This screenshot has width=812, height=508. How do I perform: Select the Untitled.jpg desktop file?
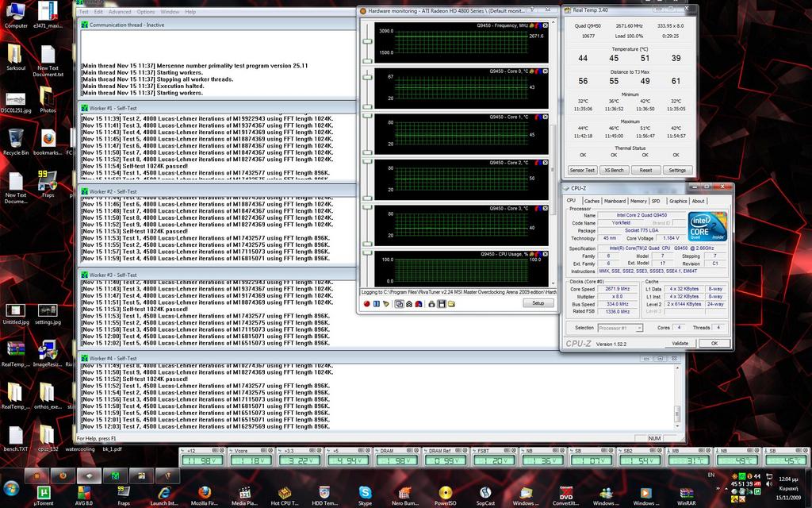click(x=16, y=314)
